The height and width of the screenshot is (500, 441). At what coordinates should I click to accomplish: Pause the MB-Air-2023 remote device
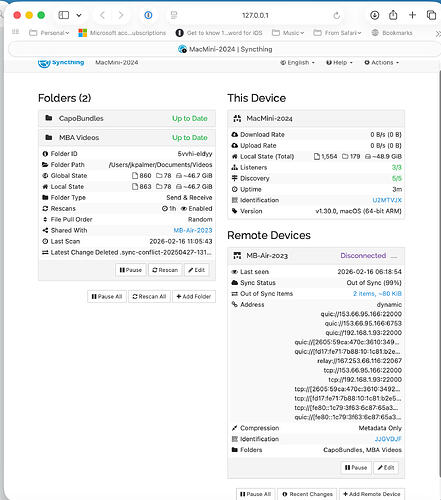click(356, 468)
